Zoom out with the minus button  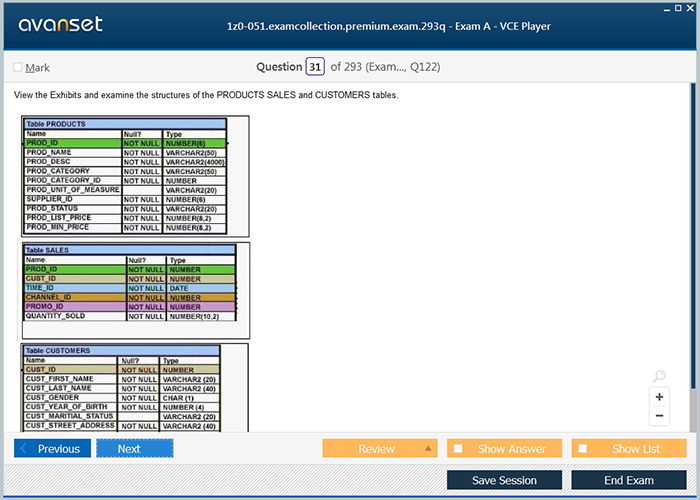point(659,416)
